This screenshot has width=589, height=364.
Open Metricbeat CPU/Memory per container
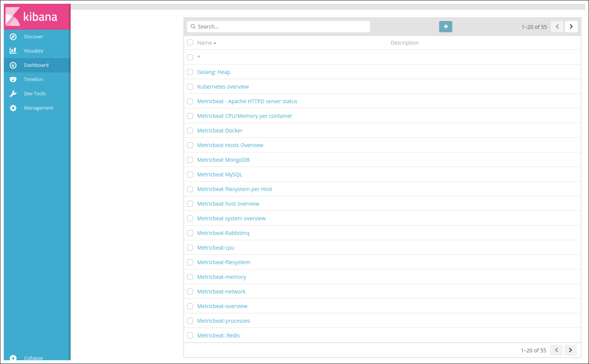(x=245, y=116)
